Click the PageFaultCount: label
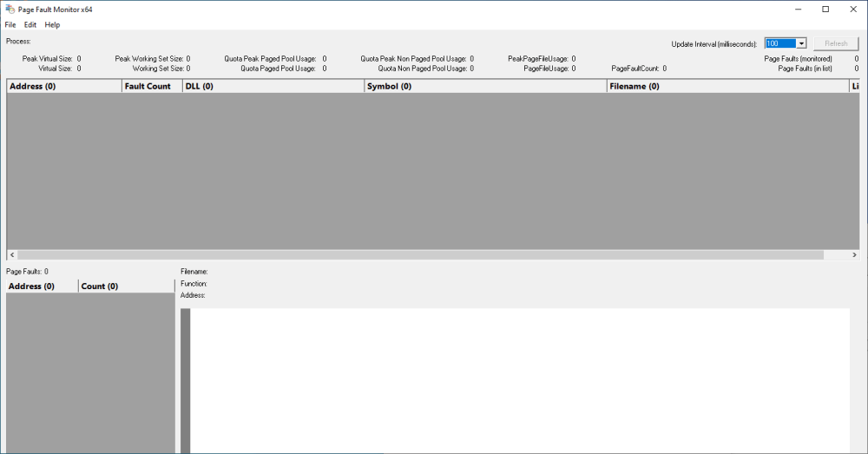 [635, 69]
